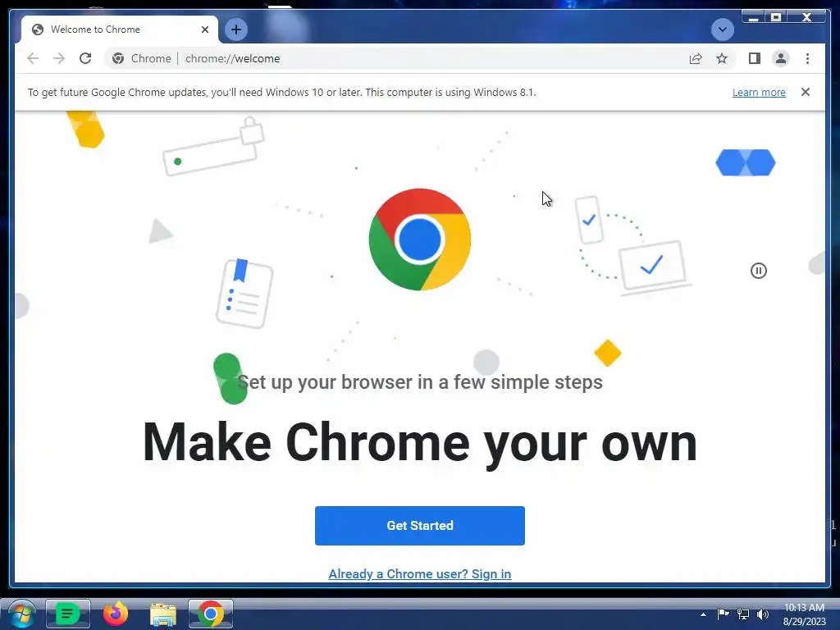The width and height of the screenshot is (840, 630).
Task: Open the profile avatar button
Action: [x=781, y=58]
